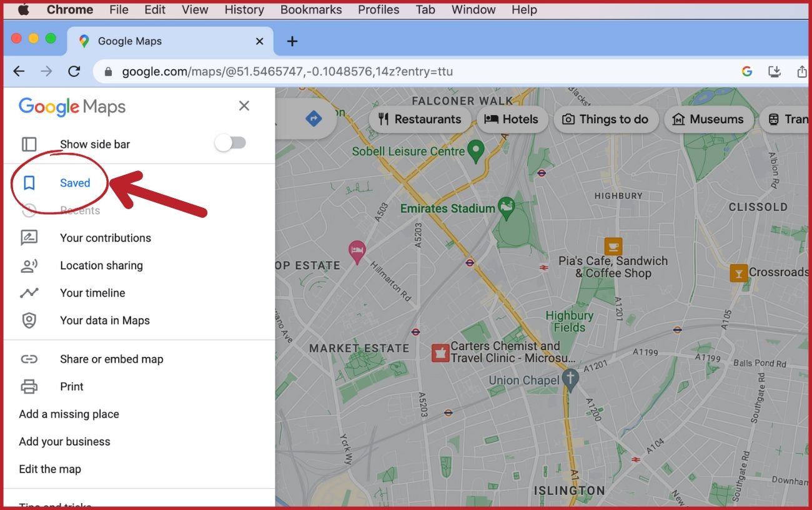Click Pia's Cafe orange coffee marker
Image resolution: width=812 pixels, height=510 pixels.
[x=613, y=246]
